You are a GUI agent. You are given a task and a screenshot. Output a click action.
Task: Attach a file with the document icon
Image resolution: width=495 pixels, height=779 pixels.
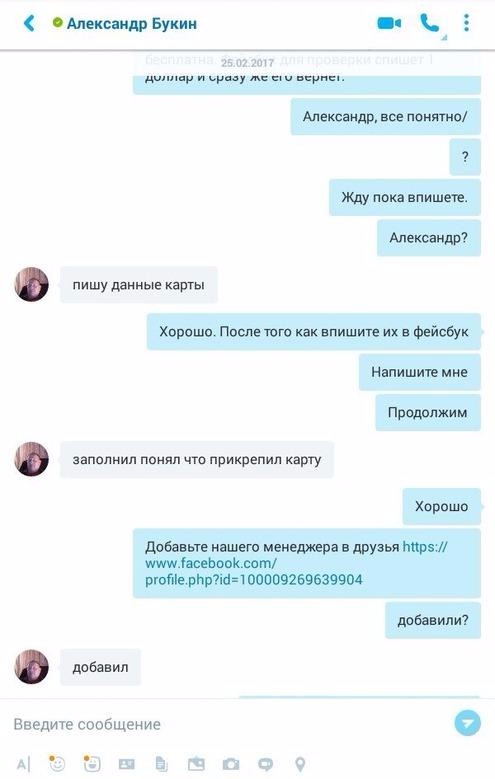coord(161,764)
